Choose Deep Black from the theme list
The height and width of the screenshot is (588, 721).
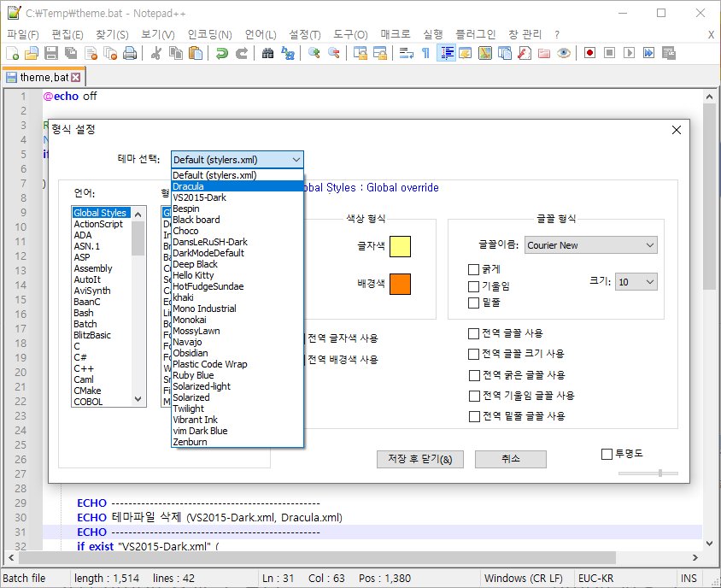237,264
